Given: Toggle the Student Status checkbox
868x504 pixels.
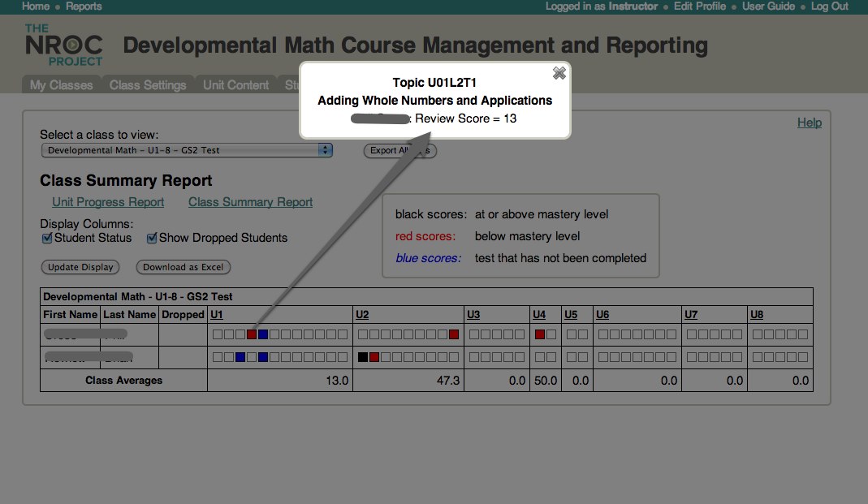Looking at the screenshot, I should point(47,239).
